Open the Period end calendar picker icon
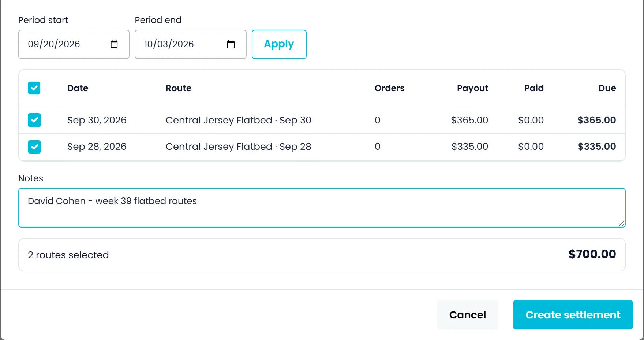Image resolution: width=644 pixels, height=340 pixels. tap(231, 44)
